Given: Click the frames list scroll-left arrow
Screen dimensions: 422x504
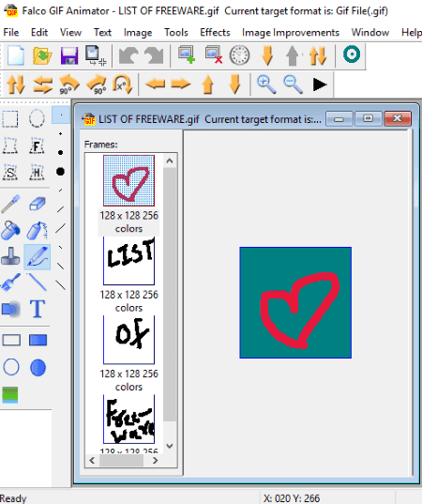Looking at the screenshot, I should tap(92, 460).
